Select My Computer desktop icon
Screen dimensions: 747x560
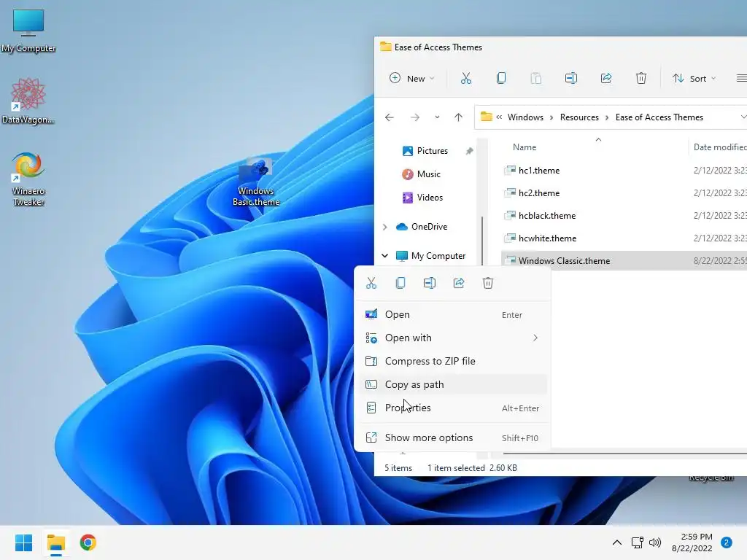(x=28, y=31)
